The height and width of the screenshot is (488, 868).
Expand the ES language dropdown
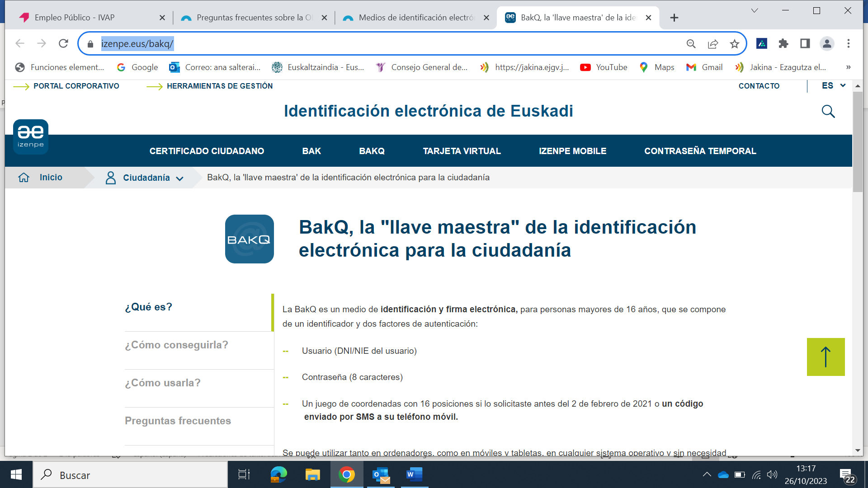(833, 85)
